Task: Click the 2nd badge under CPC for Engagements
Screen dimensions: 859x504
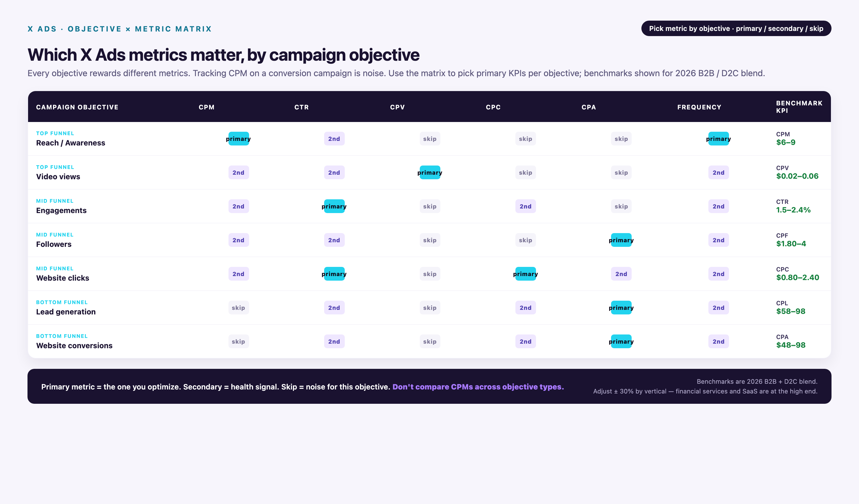Action: click(526, 206)
